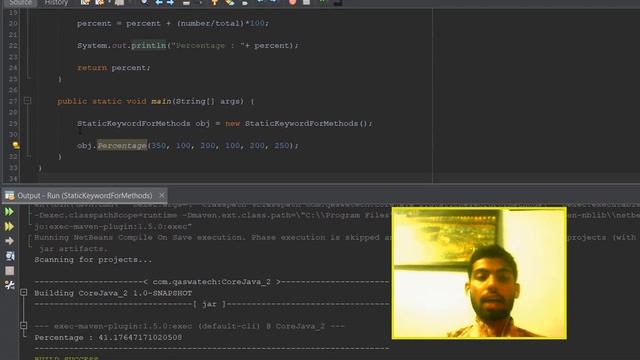Click the blue right arrow in editor toolbar
This screenshot has height=360, width=640.
pos(170,2)
